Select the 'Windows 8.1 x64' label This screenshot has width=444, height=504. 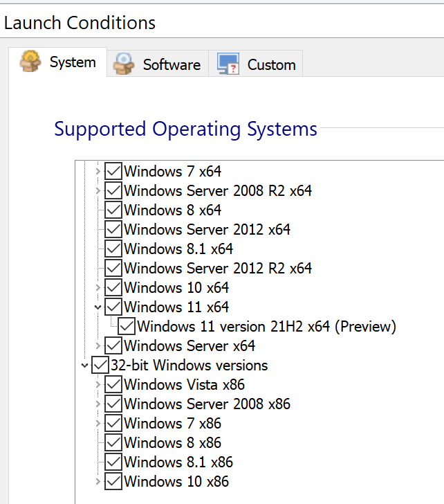coord(178,249)
